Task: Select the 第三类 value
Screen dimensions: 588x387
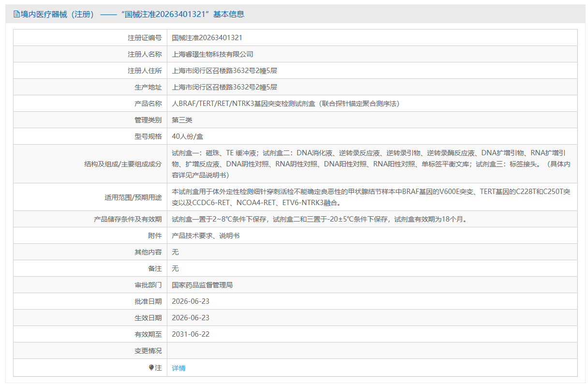Action: click(182, 120)
